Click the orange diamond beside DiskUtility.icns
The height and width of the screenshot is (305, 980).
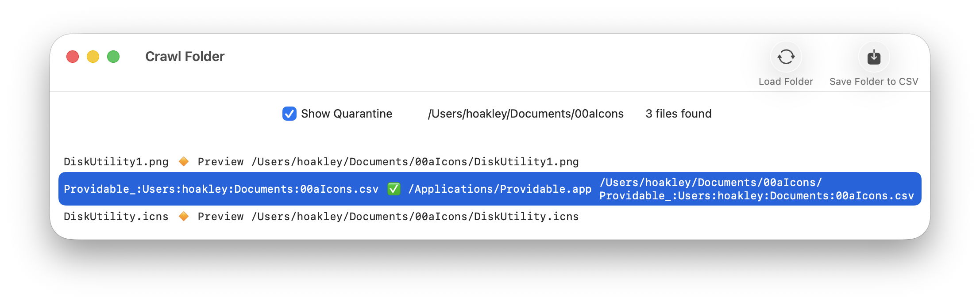183,217
